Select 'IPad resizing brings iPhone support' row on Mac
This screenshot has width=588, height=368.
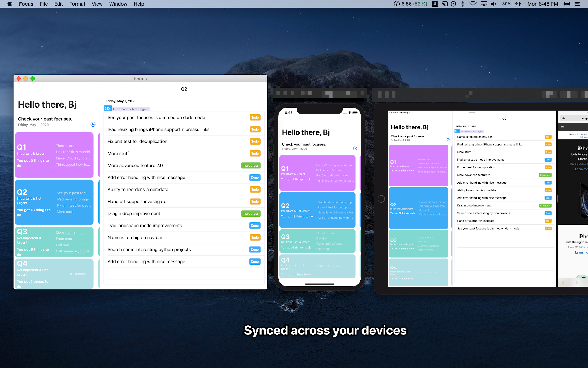(x=184, y=129)
